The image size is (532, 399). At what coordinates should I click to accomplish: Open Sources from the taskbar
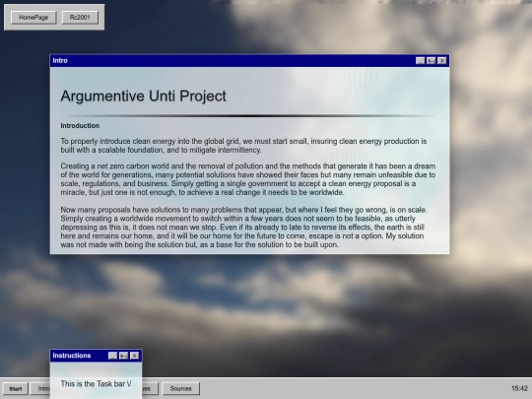coord(181,389)
